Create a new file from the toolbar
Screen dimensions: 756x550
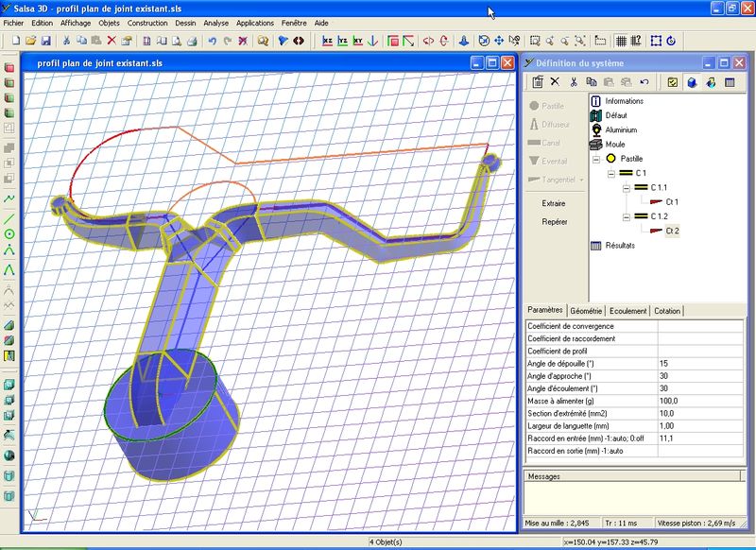click(16, 41)
